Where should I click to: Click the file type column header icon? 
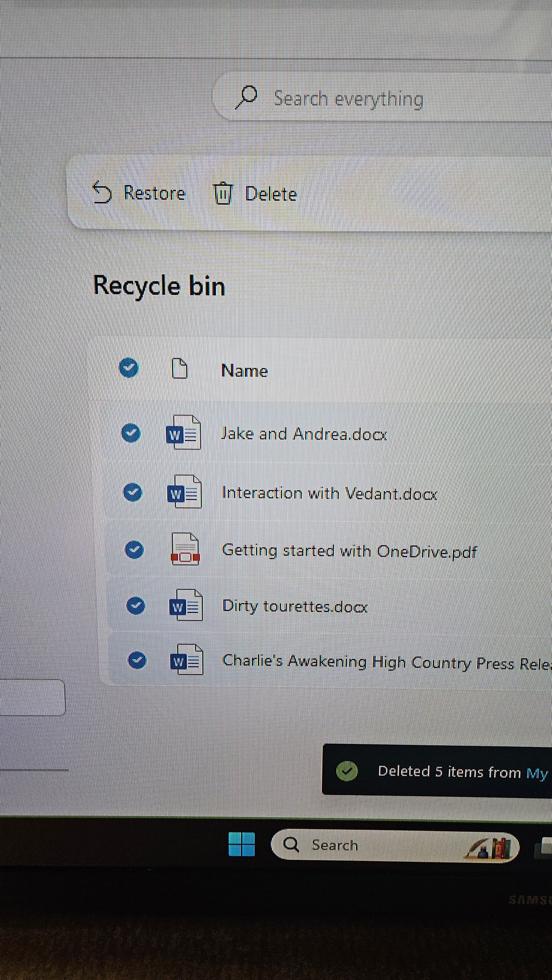pos(180,368)
